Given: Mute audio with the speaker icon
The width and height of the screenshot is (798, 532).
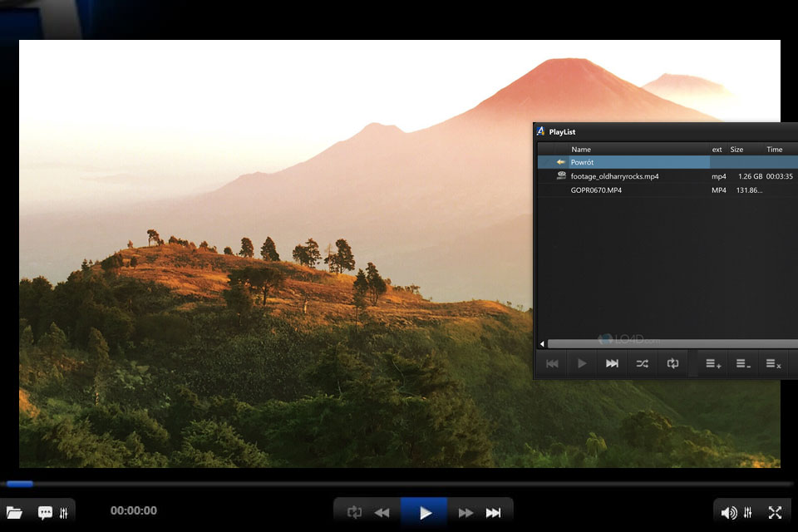Looking at the screenshot, I should click(x=729, y=513).
